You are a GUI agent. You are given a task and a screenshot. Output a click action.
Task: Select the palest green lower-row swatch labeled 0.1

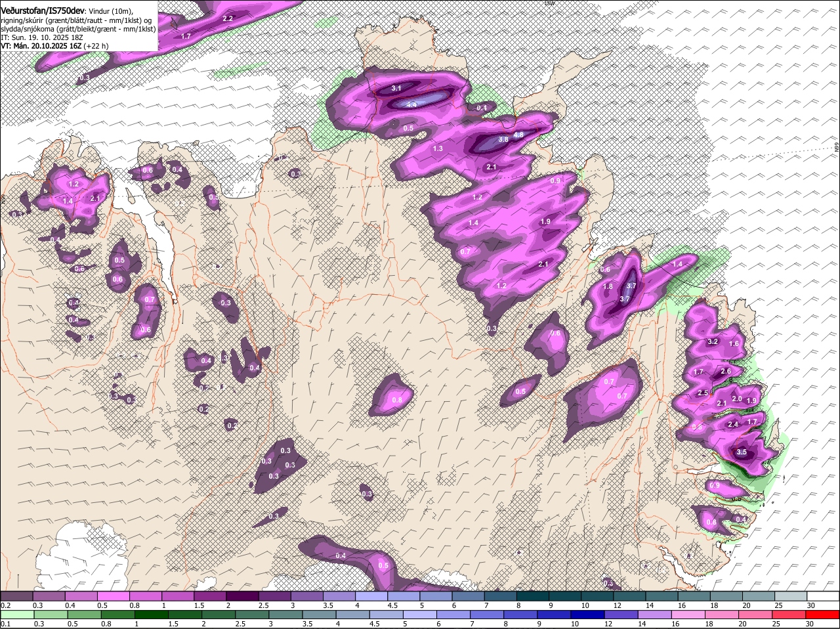[x=16, y=615]
